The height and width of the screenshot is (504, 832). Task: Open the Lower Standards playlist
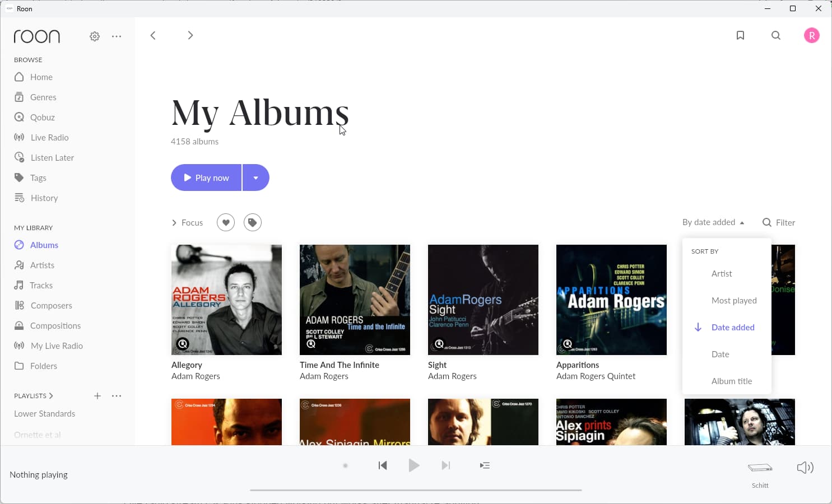(x=44, y=414)
